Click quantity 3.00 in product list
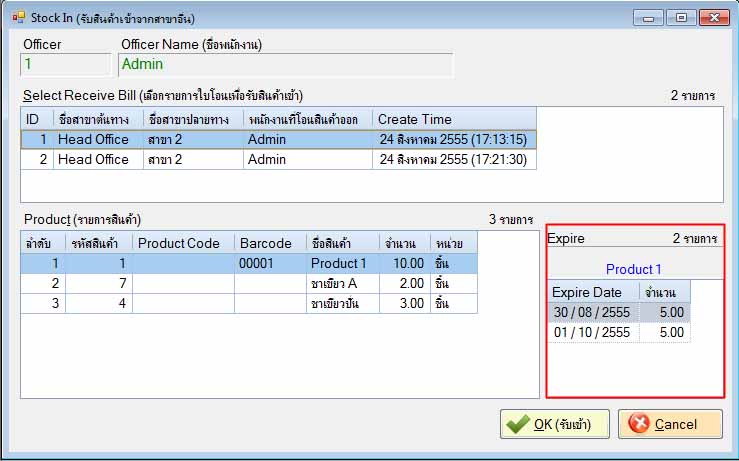Image resolution: width=739 pixels, height=461 pixels. (x=404, y=303)
